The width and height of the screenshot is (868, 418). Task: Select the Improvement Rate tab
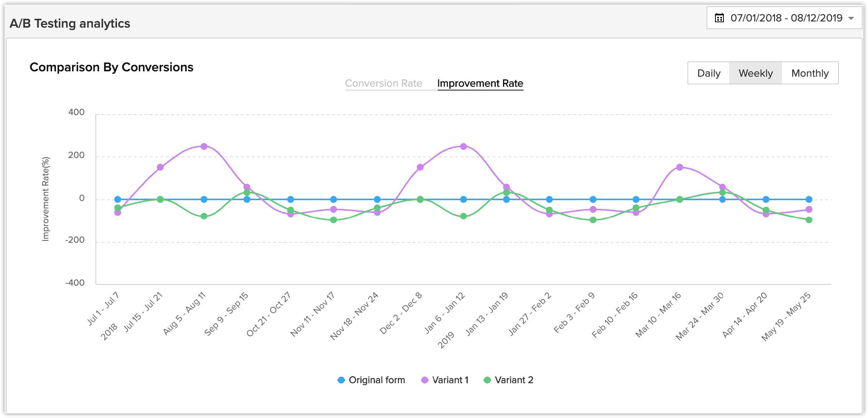(x=480, y=83)
